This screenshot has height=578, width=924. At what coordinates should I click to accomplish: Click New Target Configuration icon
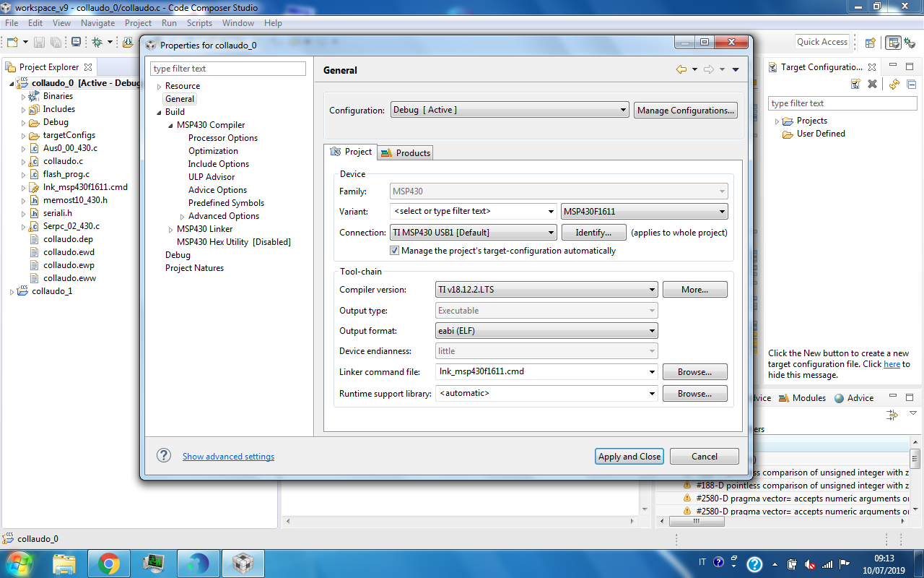coord(855,84)
